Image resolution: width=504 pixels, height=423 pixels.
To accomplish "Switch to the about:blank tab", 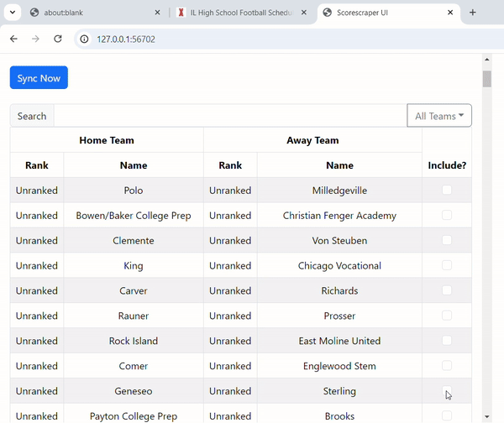I will [95, 13].
